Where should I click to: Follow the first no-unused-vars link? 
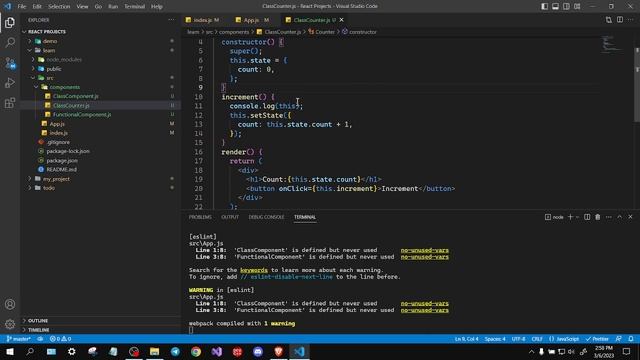(424, 250)
